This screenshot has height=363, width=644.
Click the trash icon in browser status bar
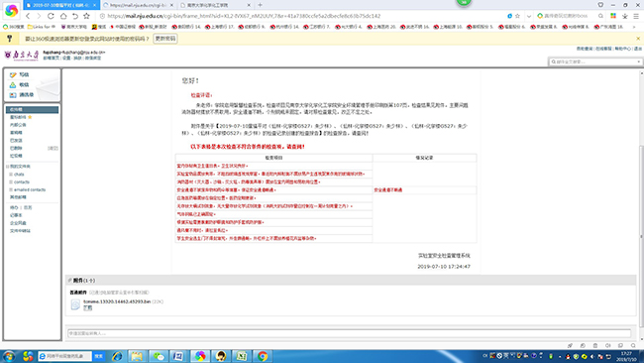pyautogui.click(x=595, y=346)
